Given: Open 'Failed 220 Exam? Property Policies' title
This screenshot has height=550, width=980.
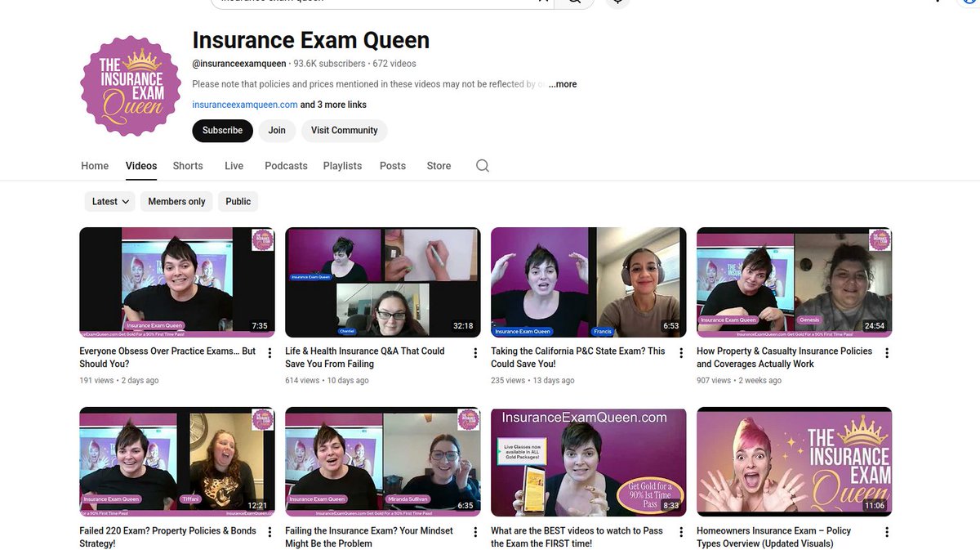Looking at the screenshot, I should coord(167,537).
